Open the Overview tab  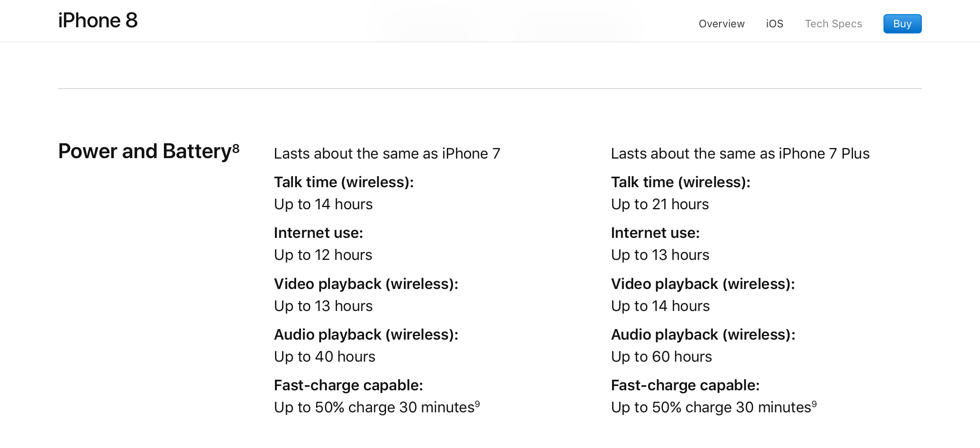click(x=721, y=24)
